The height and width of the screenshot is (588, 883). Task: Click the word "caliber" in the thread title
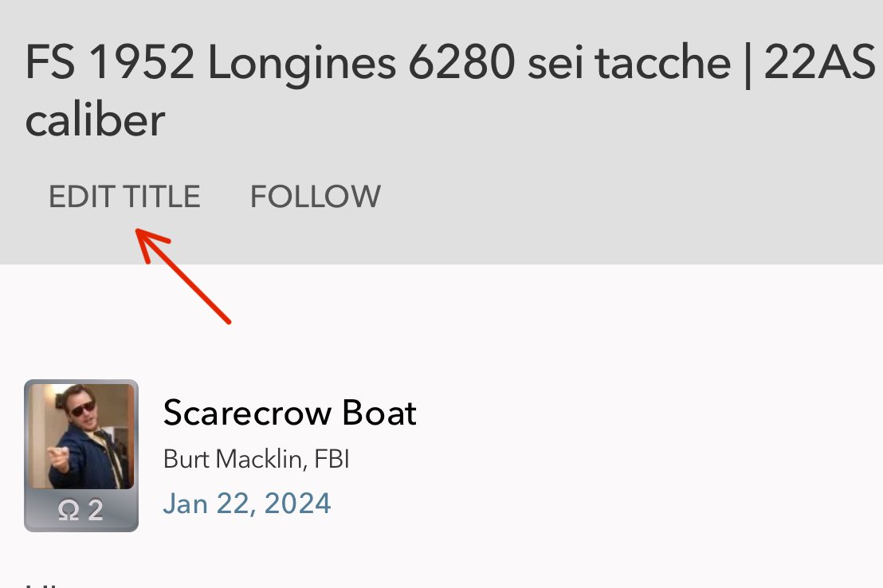tap(95, 120)
